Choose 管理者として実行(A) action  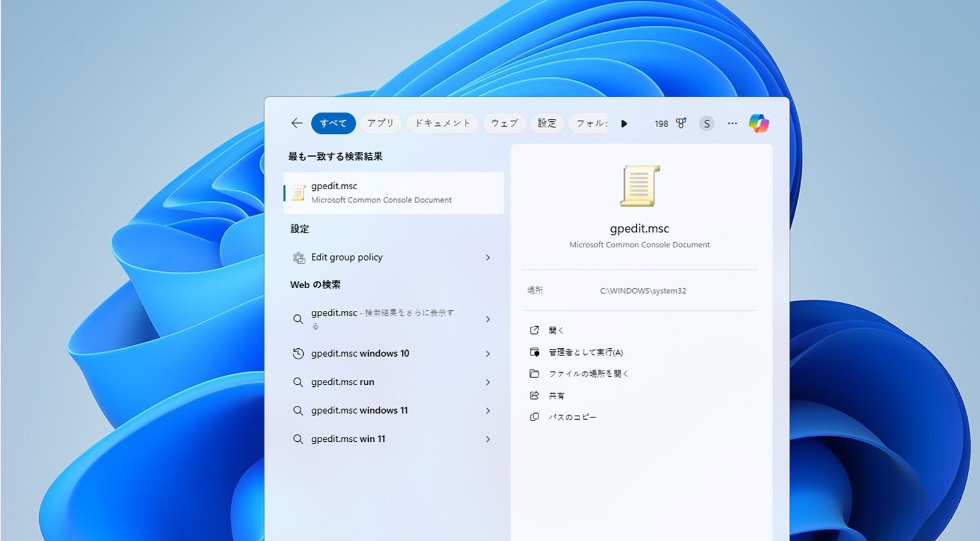[586, 353]
